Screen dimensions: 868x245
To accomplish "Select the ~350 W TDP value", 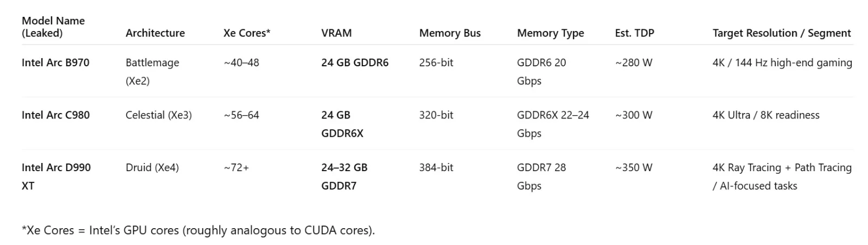I will 634,168.
